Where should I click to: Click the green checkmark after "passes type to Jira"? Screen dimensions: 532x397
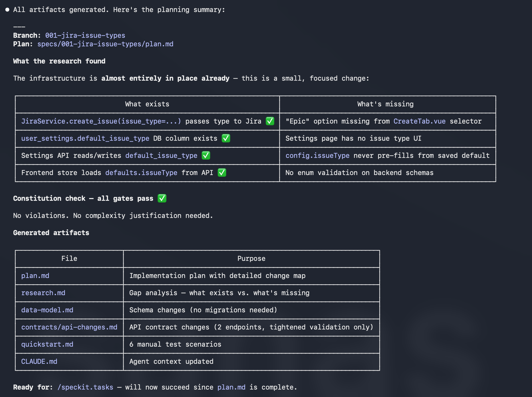270,121
